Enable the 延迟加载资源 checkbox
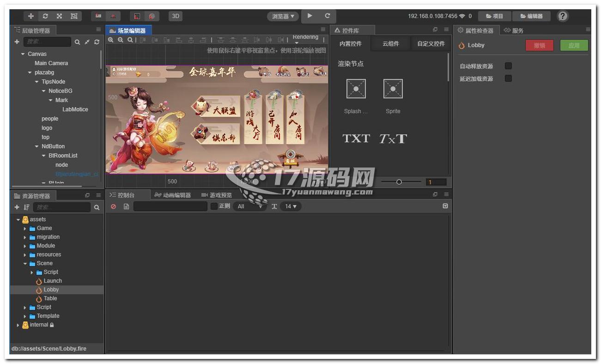This screenshot has height=364, width=601. (x=508, y=79)
